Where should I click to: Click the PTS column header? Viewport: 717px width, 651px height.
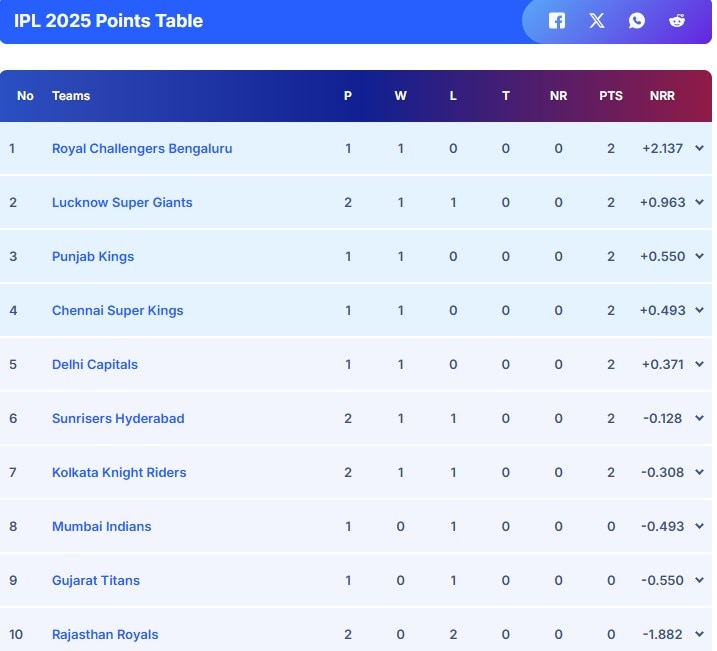point(611,96)
